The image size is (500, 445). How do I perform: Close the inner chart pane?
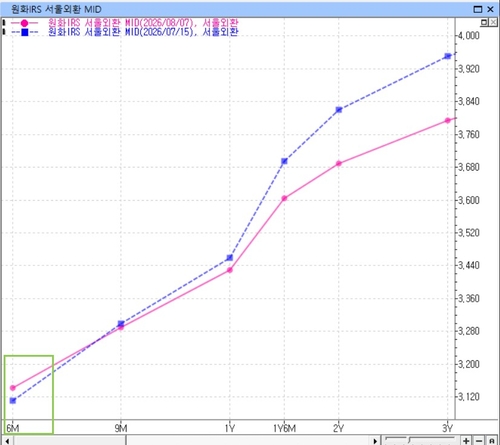[493, 22]
